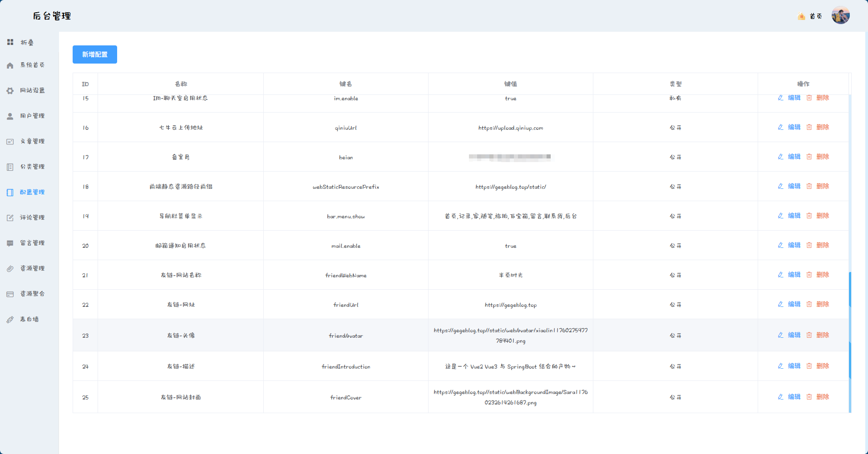Click the 新增配置 button
The width and height of the screenshot is (868, 454).
(x=95, y=54)
